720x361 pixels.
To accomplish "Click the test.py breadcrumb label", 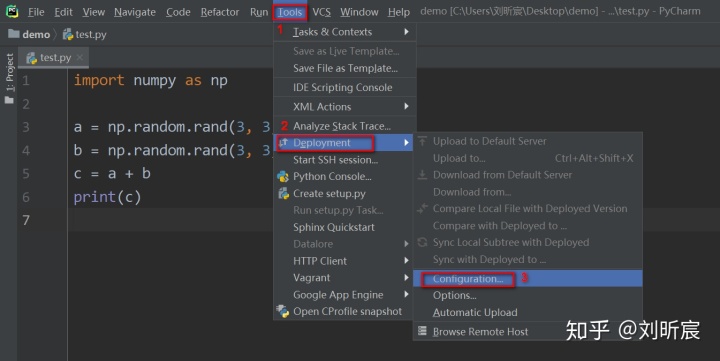I will click(x=91, y=34).
